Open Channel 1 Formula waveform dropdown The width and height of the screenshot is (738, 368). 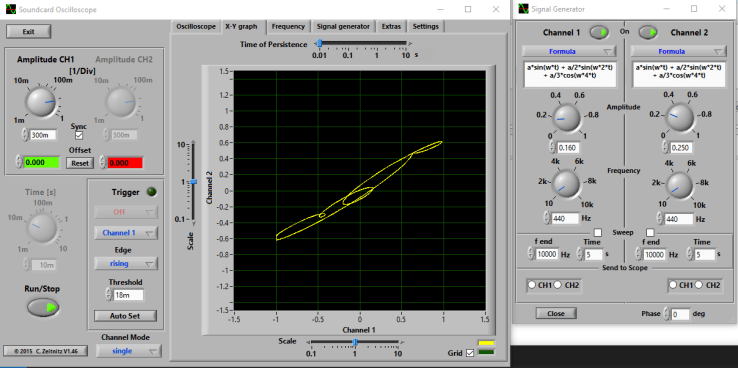click(x=569, y=51)
